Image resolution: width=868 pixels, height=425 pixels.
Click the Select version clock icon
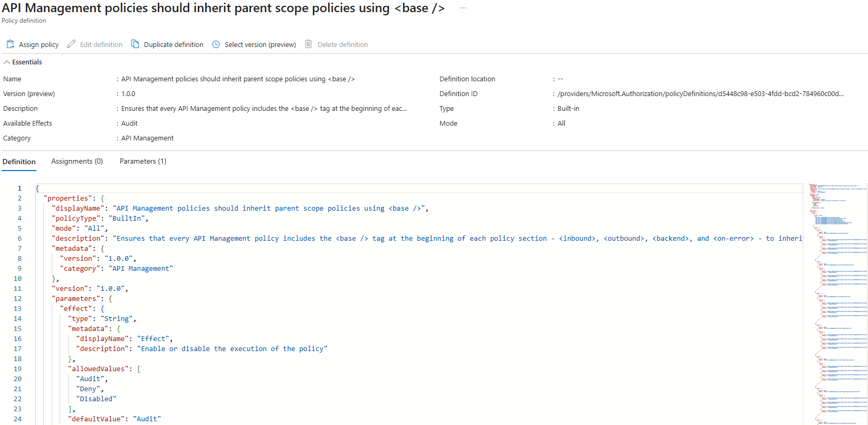click(216, 44)
